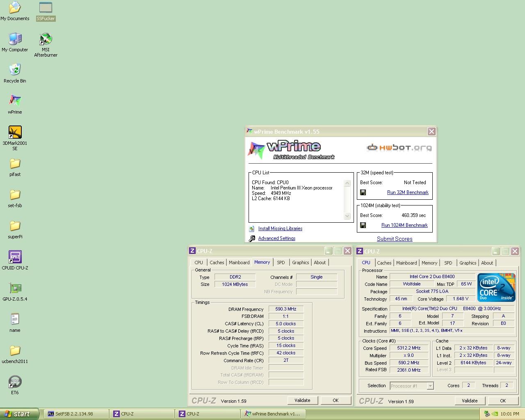Viewport: 525px width, 420px height.
Task: Click the Advanced Settings wrench icon
Action: pyautogui.click(x=252, y=238)
